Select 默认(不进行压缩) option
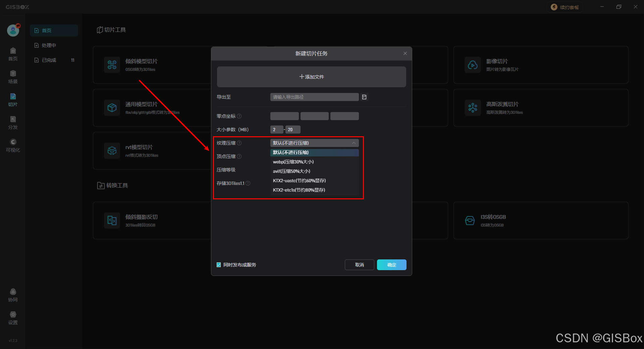 point(315,152)
